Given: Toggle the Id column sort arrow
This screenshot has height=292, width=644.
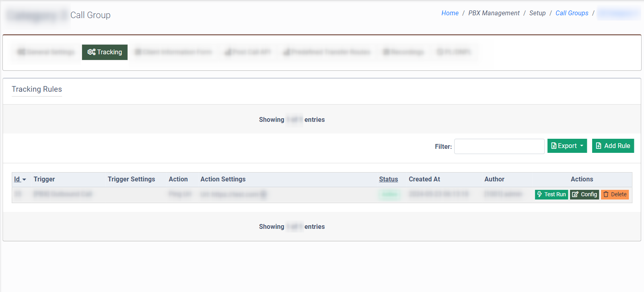Looking at the screenshot, I should pos(24,180).
